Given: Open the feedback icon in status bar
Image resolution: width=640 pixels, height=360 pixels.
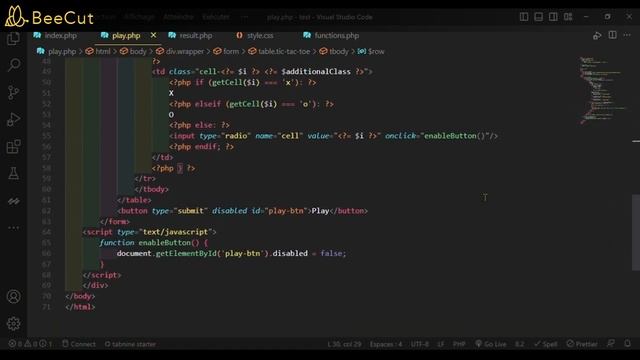Looking at the screenshot, I should pyautogui.click(x=611, y=344).
